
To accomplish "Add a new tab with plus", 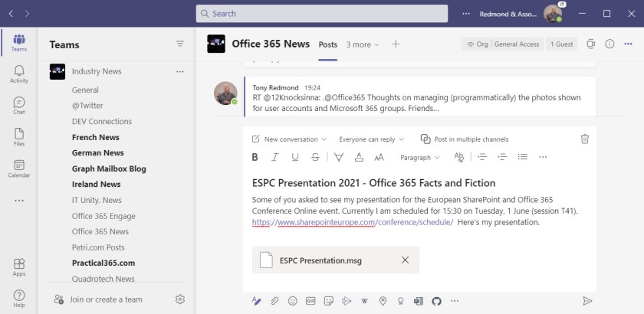I will (x=396, y=44).
